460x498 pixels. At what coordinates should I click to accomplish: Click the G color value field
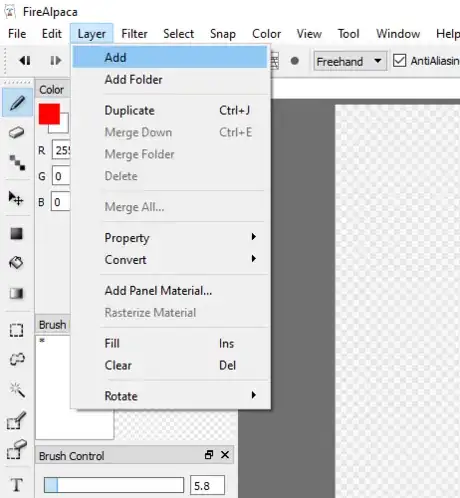click(x=61, y=176)
